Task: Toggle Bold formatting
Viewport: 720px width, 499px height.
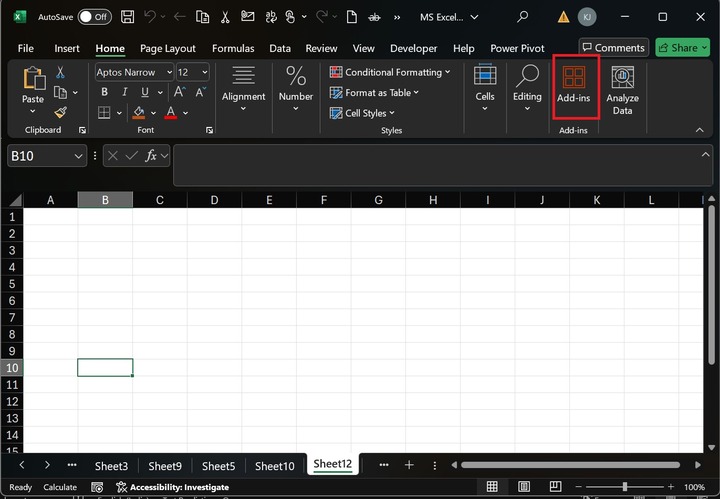Action: coord(104,92)
